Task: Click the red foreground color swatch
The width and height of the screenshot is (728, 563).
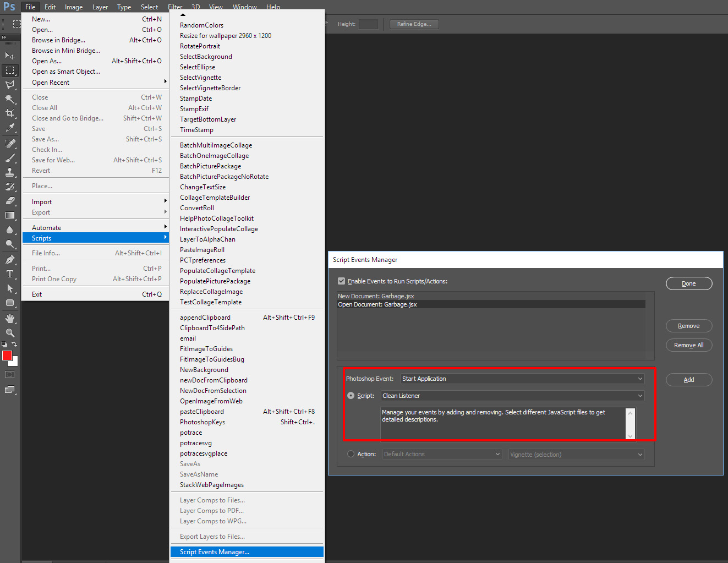Action: point(7,356)
